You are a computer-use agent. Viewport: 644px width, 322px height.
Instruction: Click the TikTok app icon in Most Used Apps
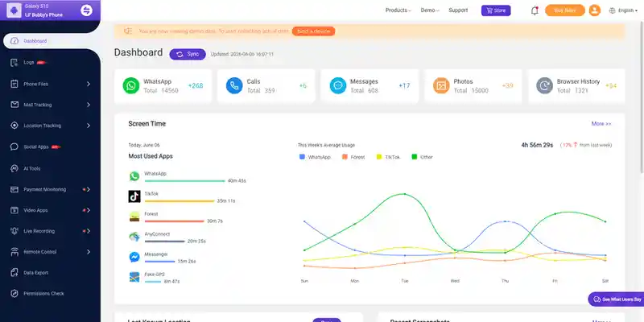[x=134, y=196]
